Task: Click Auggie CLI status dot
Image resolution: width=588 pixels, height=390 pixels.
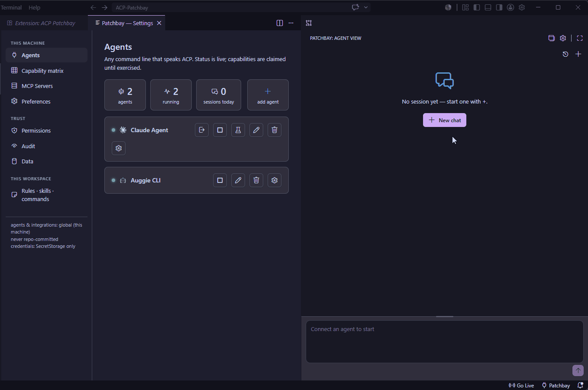Action: tap(113, 180)
